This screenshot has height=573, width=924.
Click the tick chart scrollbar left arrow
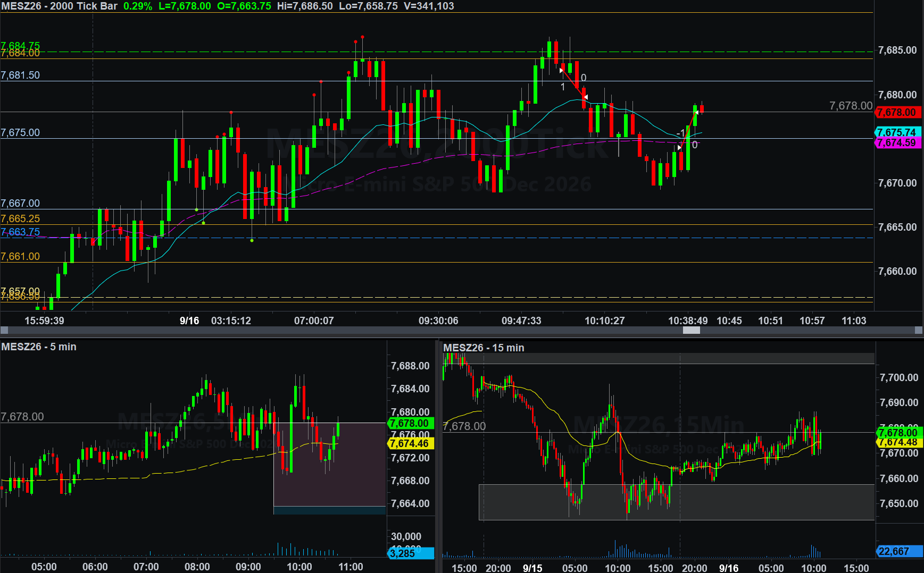tap(4, 330)
